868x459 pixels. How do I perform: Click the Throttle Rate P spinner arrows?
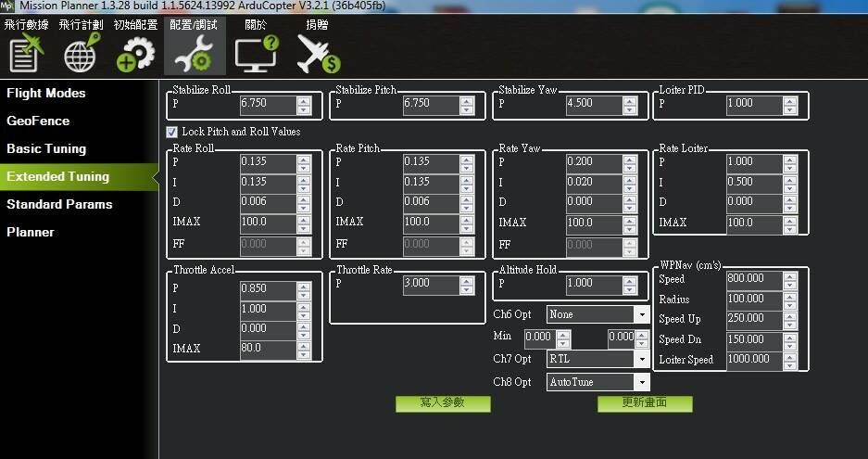pos(467,285)
